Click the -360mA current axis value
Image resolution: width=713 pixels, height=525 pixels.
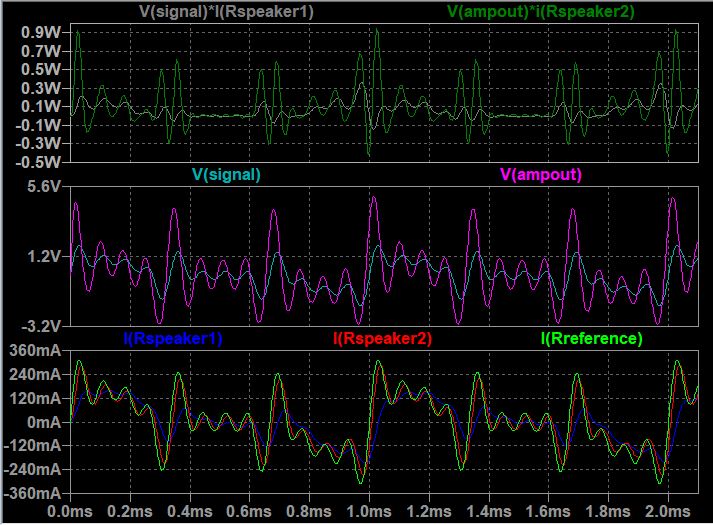point(32,493)
